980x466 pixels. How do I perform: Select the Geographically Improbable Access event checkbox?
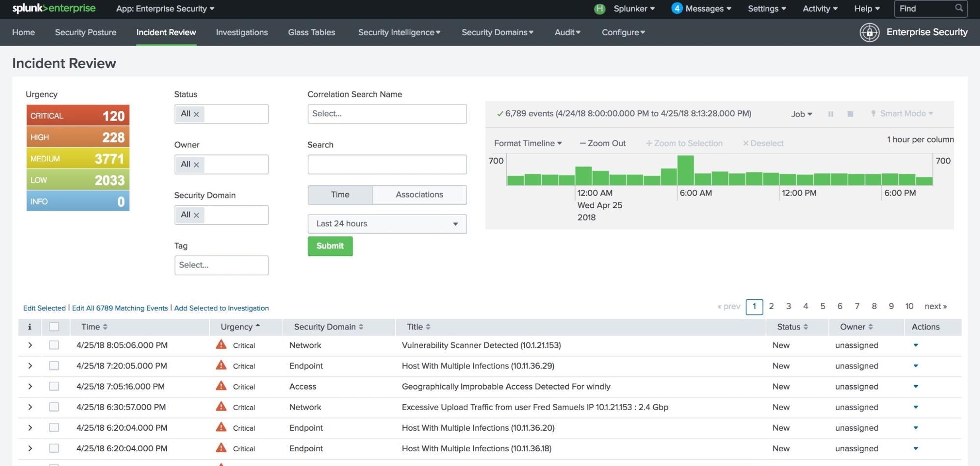point(54,386)
